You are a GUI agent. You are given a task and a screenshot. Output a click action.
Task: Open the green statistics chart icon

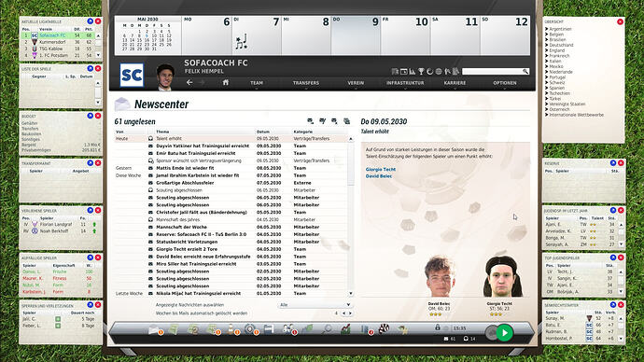(346, 328)
